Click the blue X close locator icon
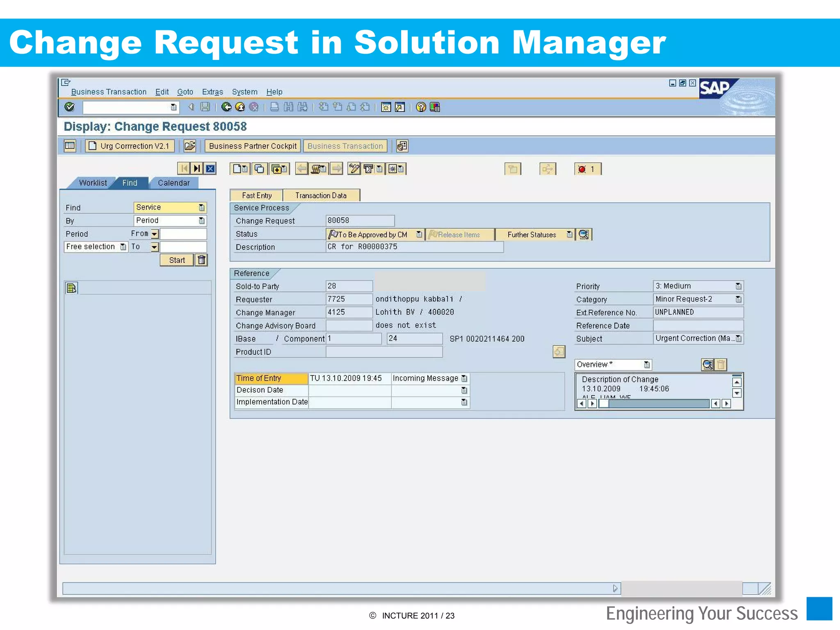The height and width of the screenshot is (630, 840). 210,169
